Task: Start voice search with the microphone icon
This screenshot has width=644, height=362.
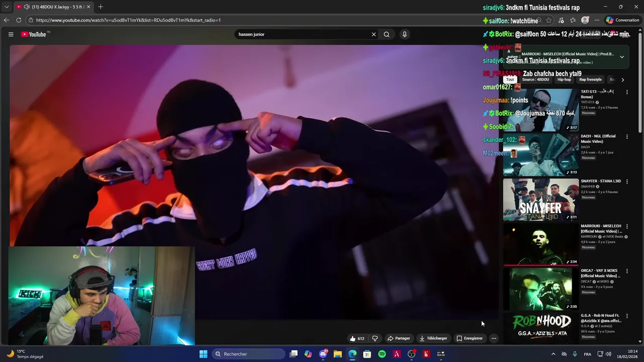Action: [405, 34]
